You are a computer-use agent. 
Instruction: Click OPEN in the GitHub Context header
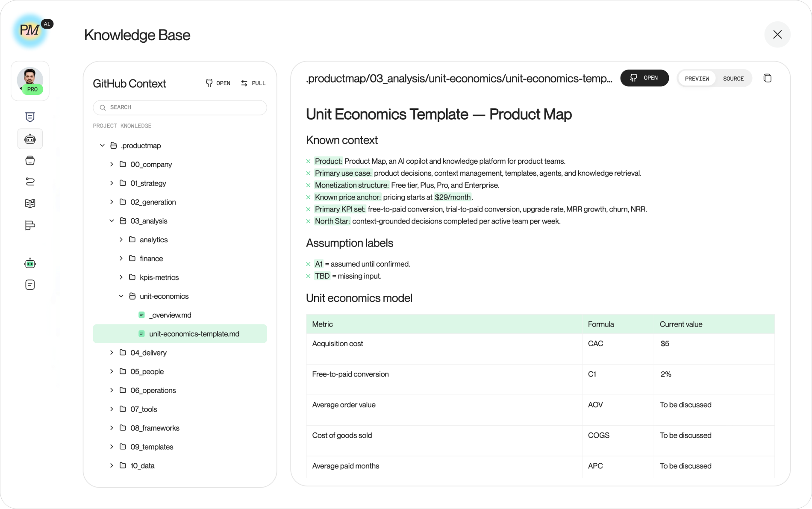pyautogui.click(x=218, y=83)
